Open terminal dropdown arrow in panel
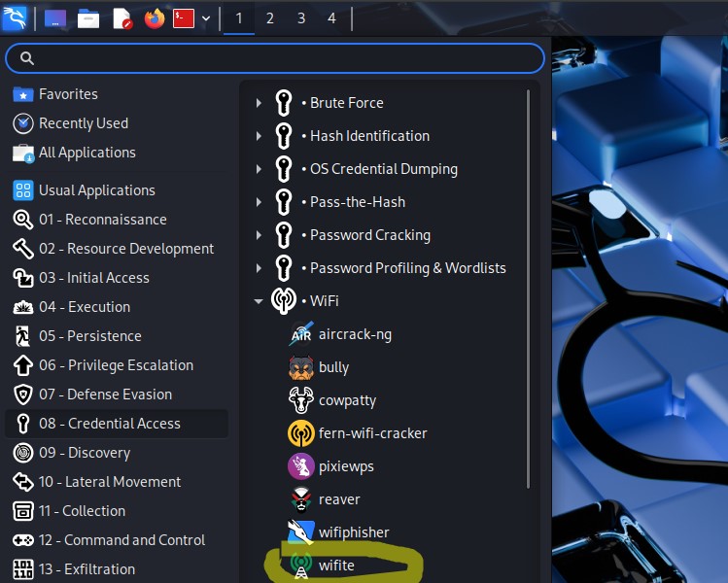The width and height of the screenshot is (728, 583). point(206,18)
